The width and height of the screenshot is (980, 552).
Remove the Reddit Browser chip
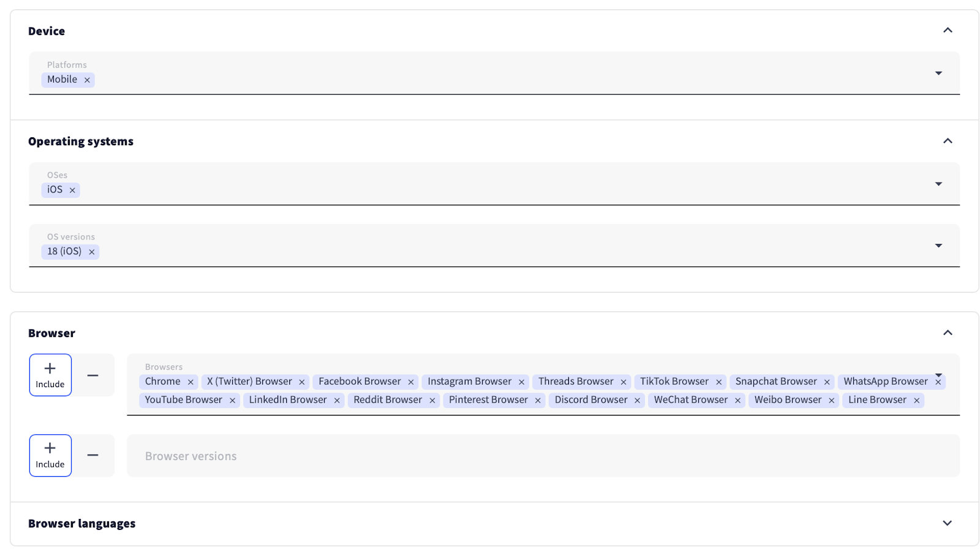coord(432,401)
